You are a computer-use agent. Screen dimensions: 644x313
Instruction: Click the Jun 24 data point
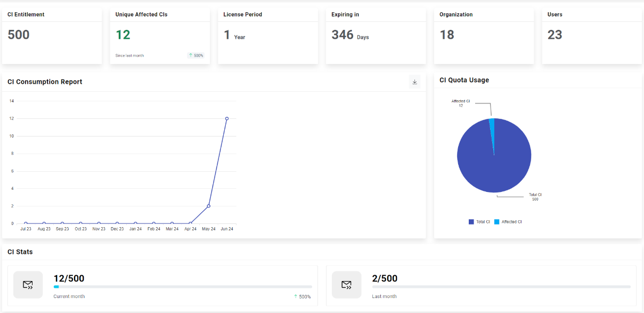pyautogui.click(x=227, y=118)
